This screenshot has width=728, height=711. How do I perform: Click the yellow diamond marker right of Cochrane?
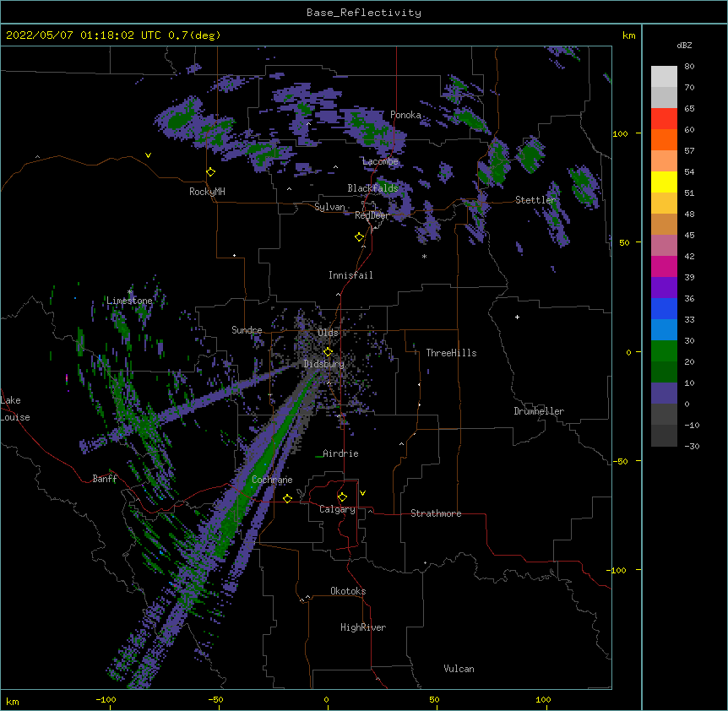287,498
